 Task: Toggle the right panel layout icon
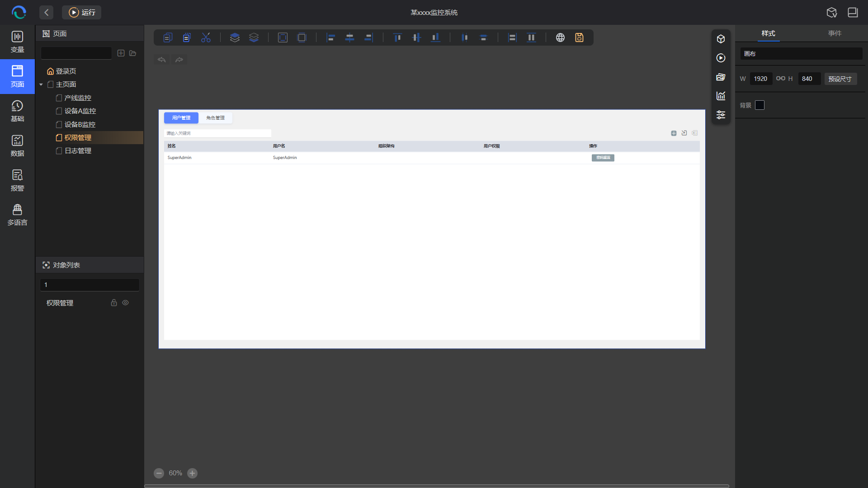tap(853, 12)
